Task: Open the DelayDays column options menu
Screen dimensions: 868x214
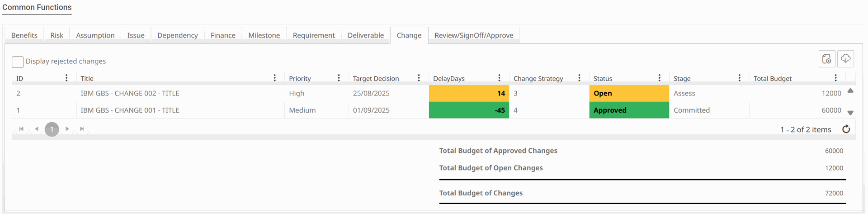Action: [499, 78]
